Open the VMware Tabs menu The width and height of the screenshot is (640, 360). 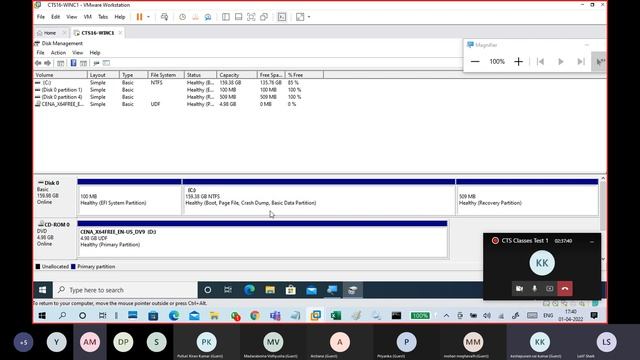point(103,17)
